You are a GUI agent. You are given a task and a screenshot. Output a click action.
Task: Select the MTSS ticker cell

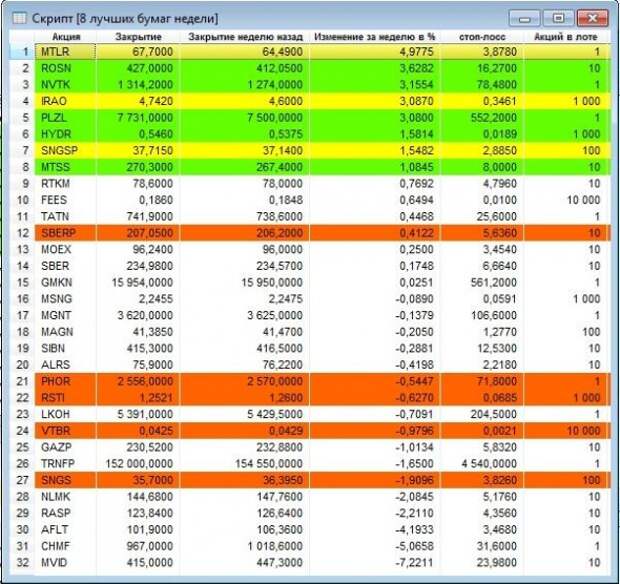click(x=66, y=167)
